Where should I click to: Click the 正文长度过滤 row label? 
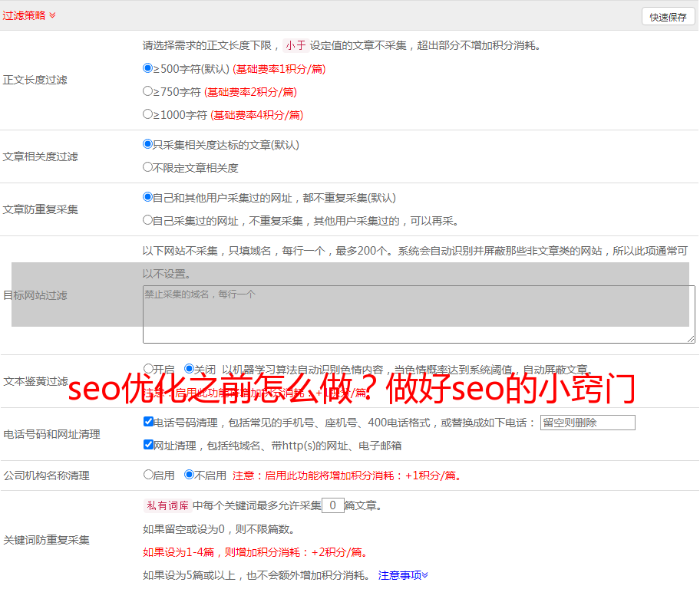pos(35,80)
